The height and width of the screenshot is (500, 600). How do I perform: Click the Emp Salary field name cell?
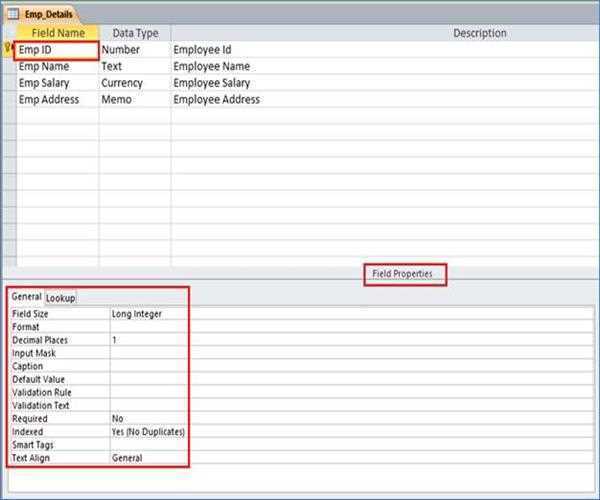click(x=57, y=83)
